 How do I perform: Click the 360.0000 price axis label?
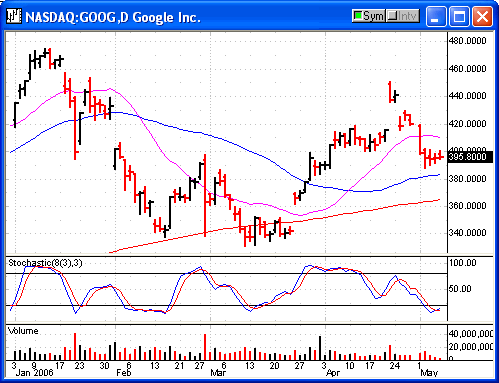[x=467, y=205]
